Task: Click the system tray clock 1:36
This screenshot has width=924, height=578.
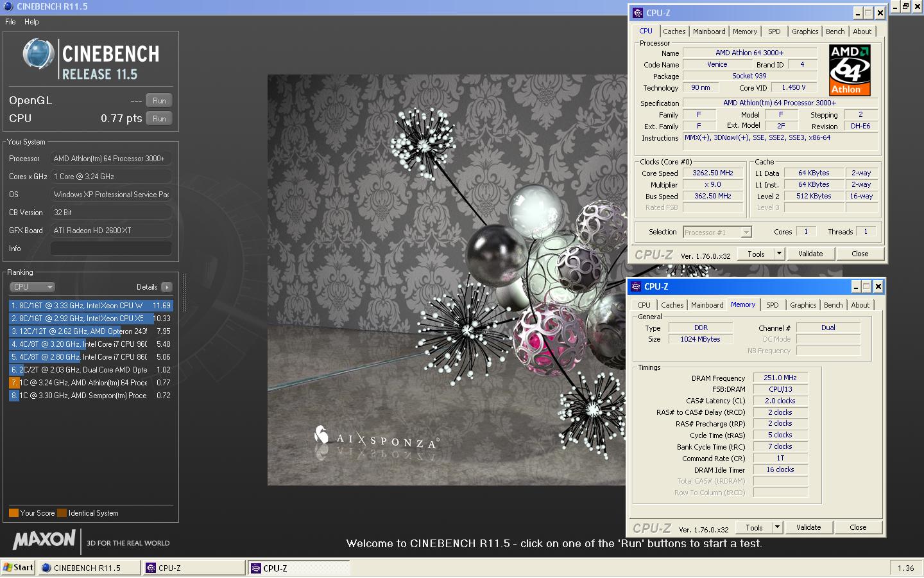Action: tap(905, 568)
